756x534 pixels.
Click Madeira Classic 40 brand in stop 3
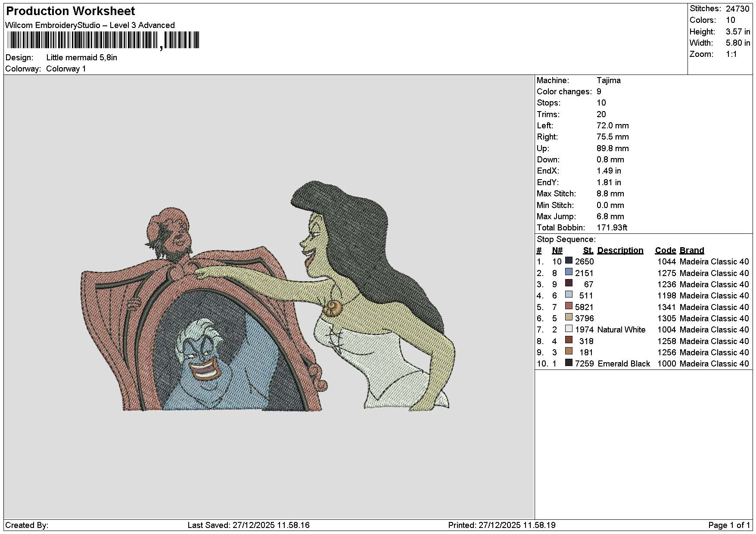pyautogui.click(x=714, y=285)
